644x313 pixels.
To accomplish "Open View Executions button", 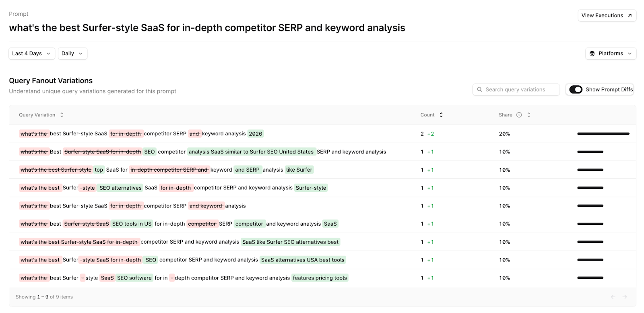I will (602, 16).
